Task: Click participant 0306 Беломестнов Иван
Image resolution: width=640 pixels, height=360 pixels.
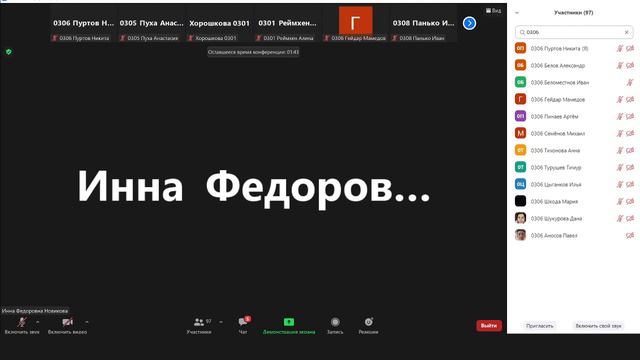Action: coord(573,82)
